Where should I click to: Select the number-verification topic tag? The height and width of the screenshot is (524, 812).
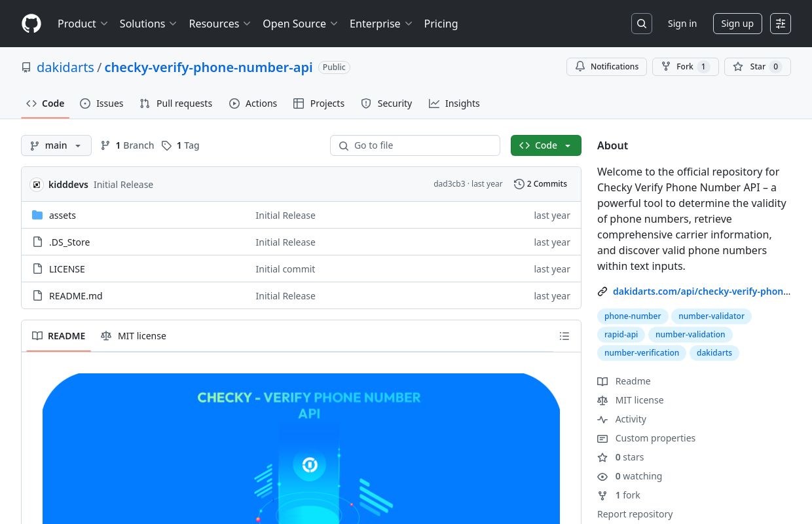(x=642, y=353)
